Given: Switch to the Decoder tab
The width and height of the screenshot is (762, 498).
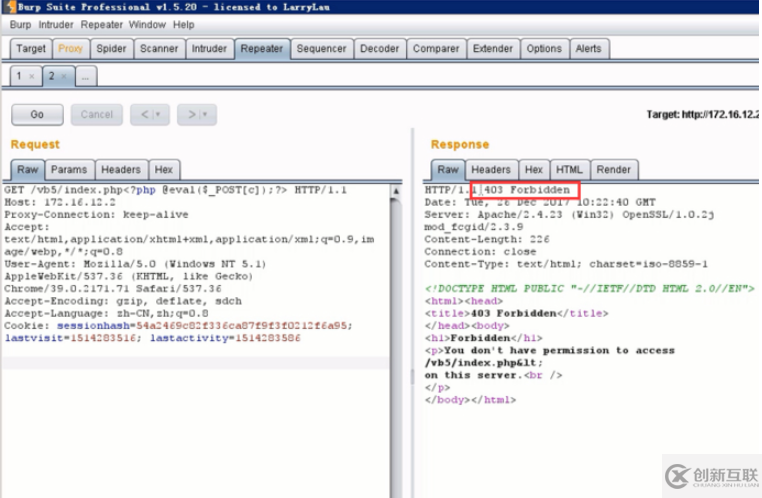Looking at the screenshot, I should point(380,49).
